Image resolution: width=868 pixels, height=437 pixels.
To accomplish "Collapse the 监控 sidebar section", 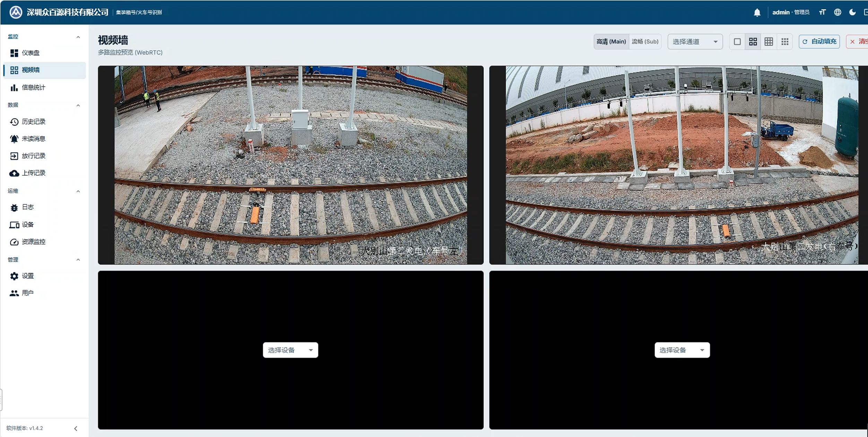I will tap(78, 37).
